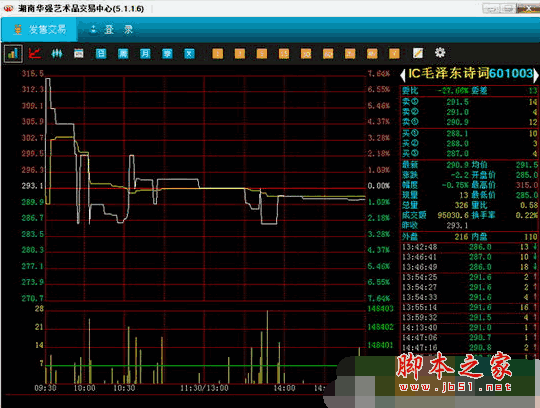The height and width of the screenshot is (408, 540).
Task: Select the quarterly 季 K-line period
Action: (x=167, y=53)
